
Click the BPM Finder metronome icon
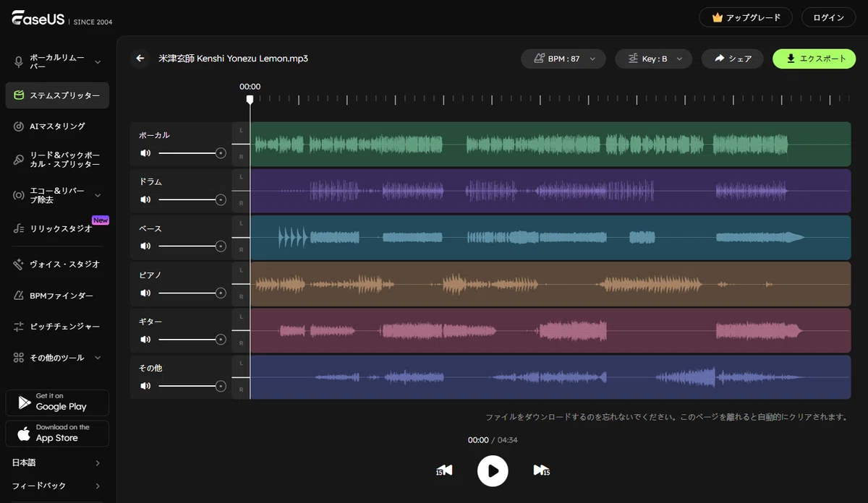[19, 296]
